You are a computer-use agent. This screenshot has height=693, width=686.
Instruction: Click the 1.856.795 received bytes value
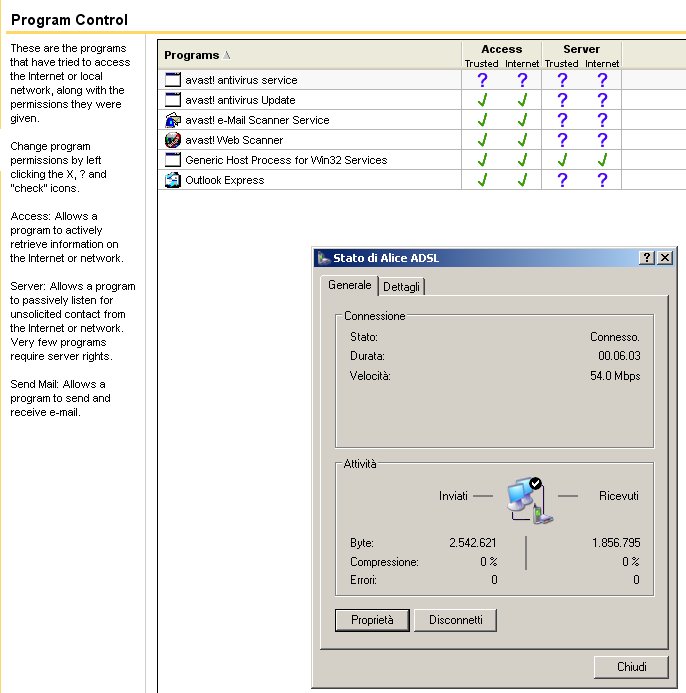pos(616,542)
